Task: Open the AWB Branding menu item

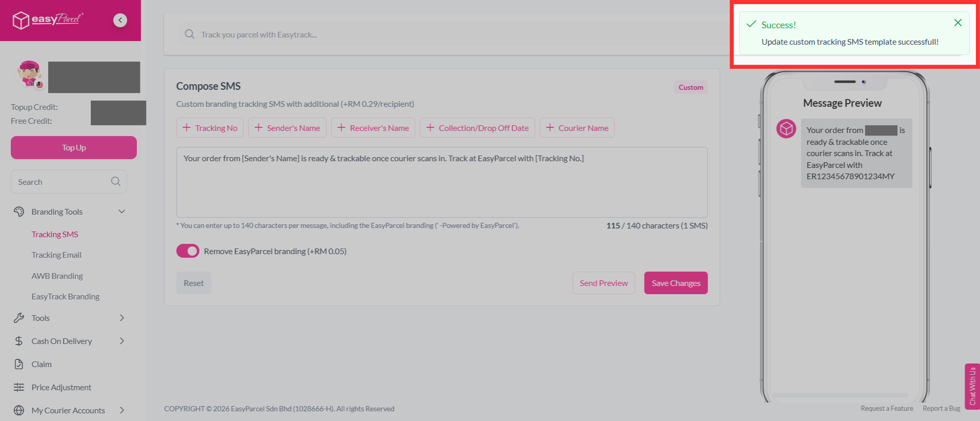Action: (57, 276)
